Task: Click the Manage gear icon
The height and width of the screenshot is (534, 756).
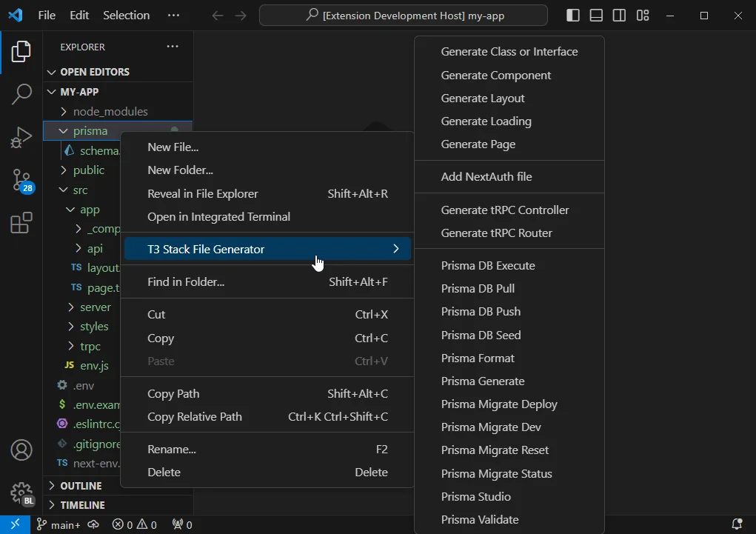Action: 21,493
